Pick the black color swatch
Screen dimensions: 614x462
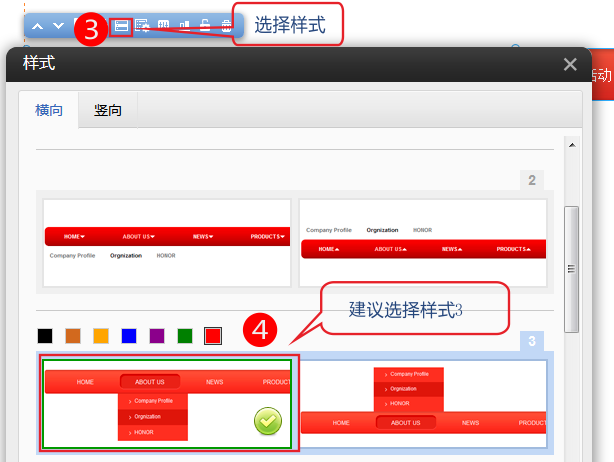click(x=45, y=337)
